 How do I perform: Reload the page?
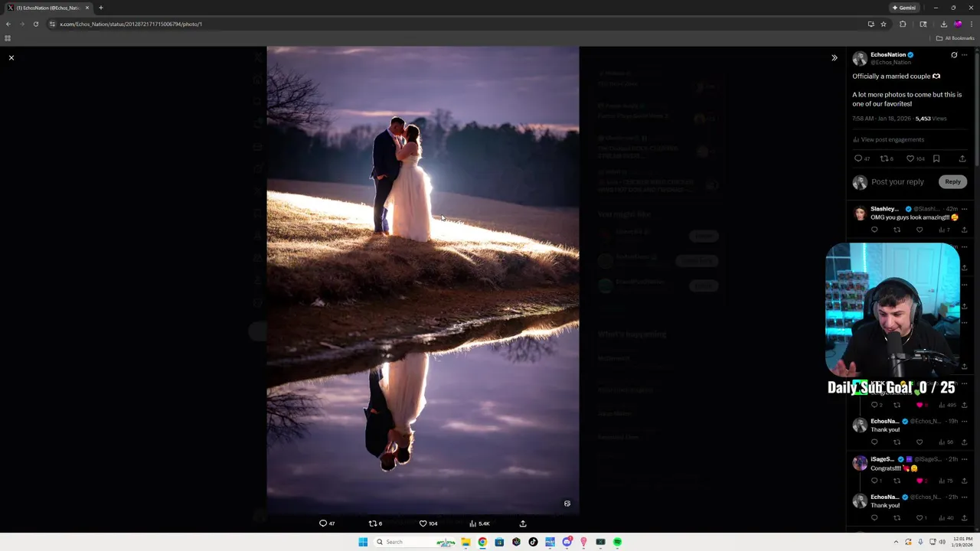pyautogui.click(x=35, y=24)
